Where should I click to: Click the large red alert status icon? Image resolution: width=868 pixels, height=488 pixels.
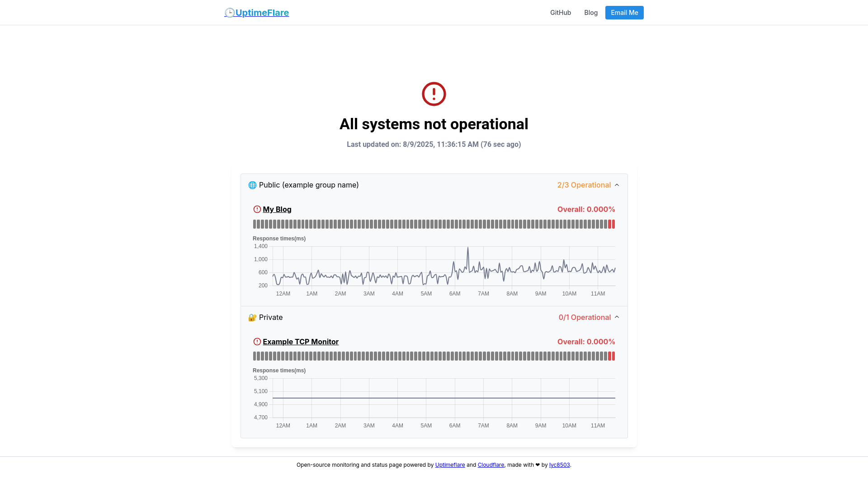(434, 94)
